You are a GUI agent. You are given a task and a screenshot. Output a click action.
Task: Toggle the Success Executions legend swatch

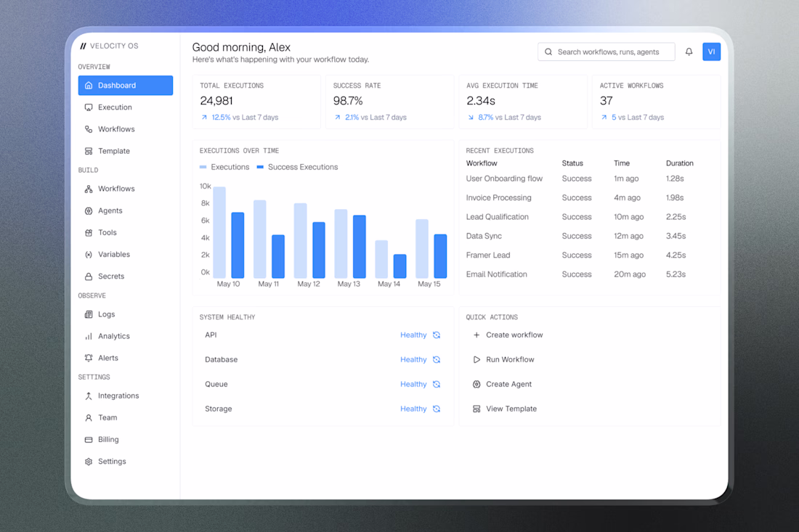click(260, 167)
